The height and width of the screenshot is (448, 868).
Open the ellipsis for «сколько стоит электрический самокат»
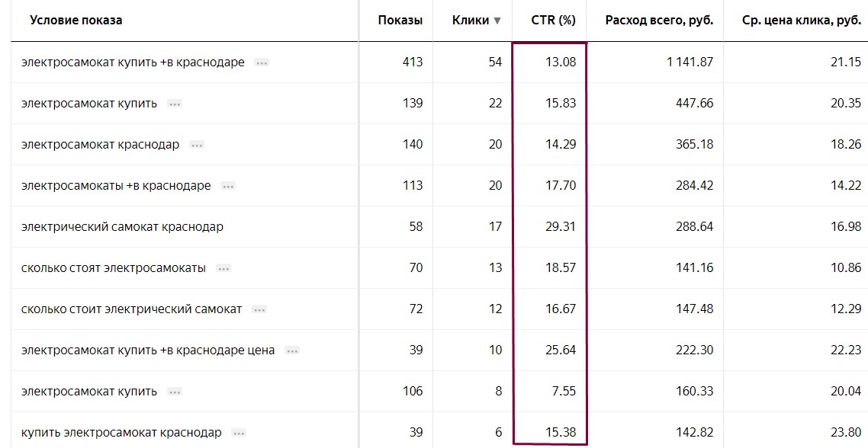(259, 309)
